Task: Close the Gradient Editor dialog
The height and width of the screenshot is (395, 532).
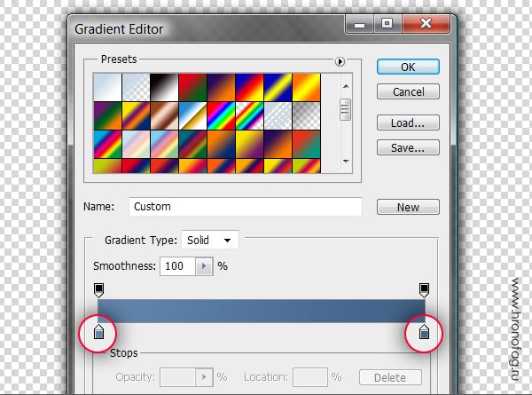Action: click(426, 24)
